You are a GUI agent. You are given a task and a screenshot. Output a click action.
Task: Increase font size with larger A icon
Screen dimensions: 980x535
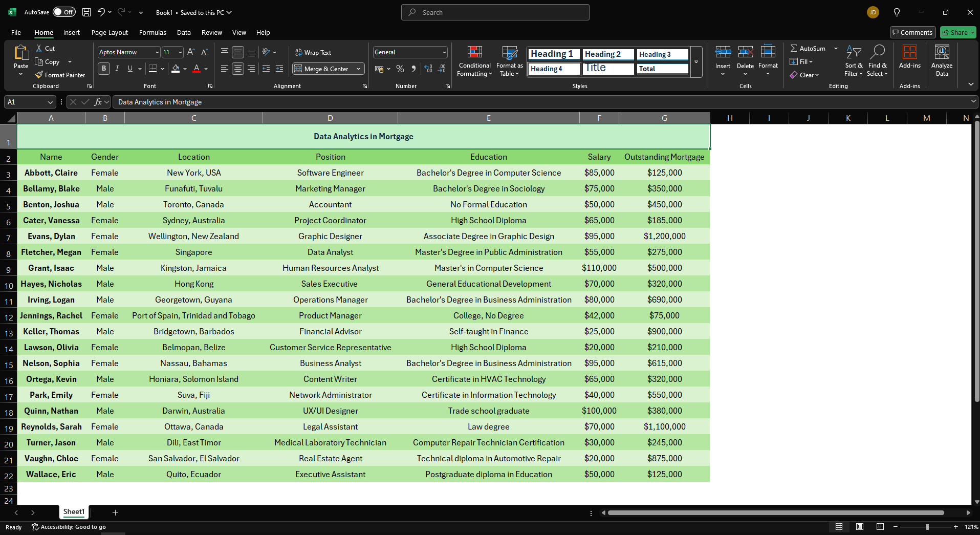[x=191, y=52]
